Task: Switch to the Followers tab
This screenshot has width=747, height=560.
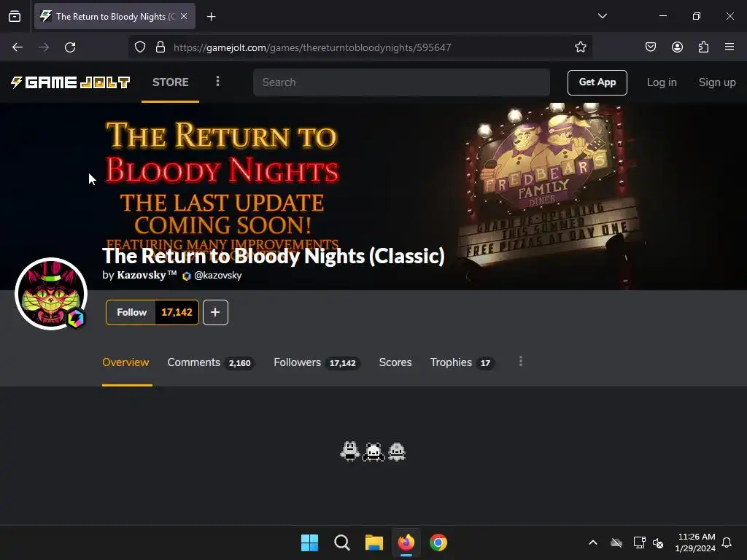Action: 317,362
